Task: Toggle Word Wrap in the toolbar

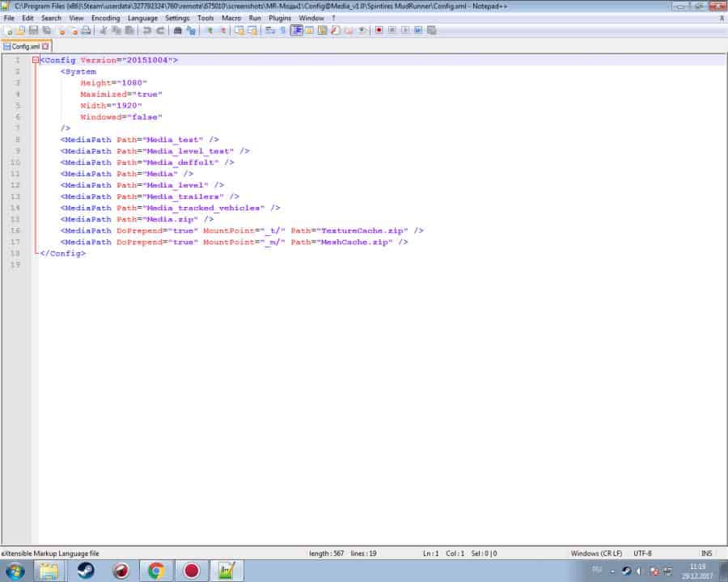Action: point(270,31)
